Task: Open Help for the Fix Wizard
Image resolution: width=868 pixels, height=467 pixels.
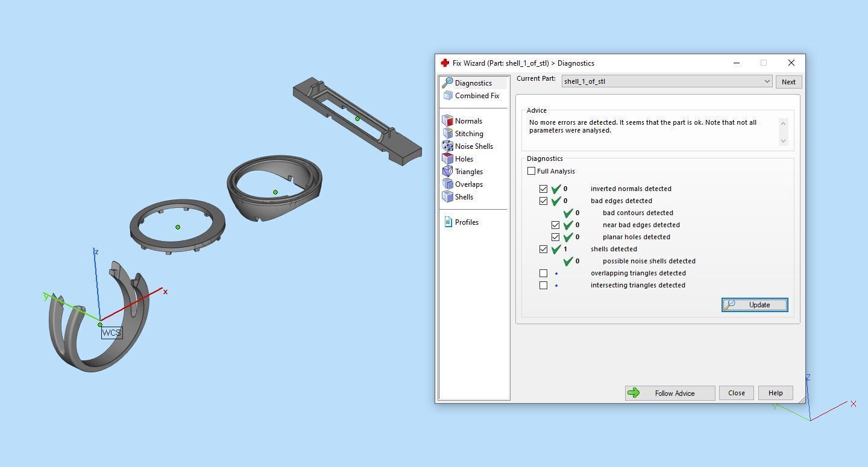Action: [775, 393]
